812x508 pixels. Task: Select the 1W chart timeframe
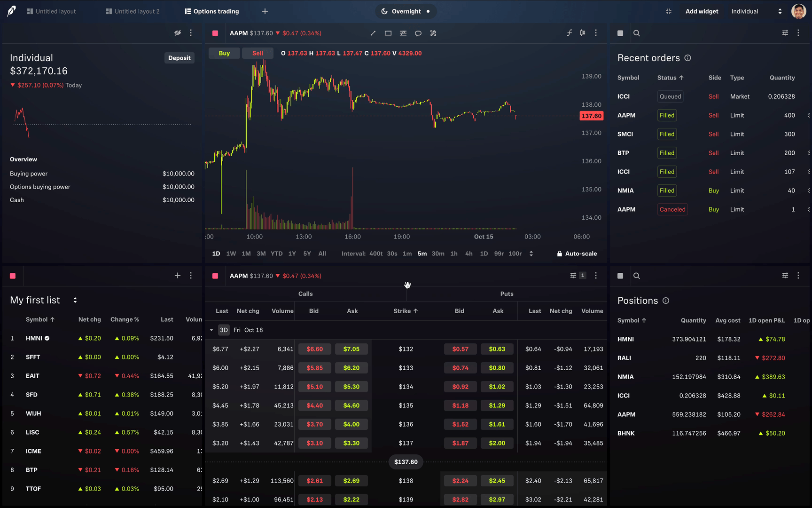pyautogui.click(x=231, y=254)
